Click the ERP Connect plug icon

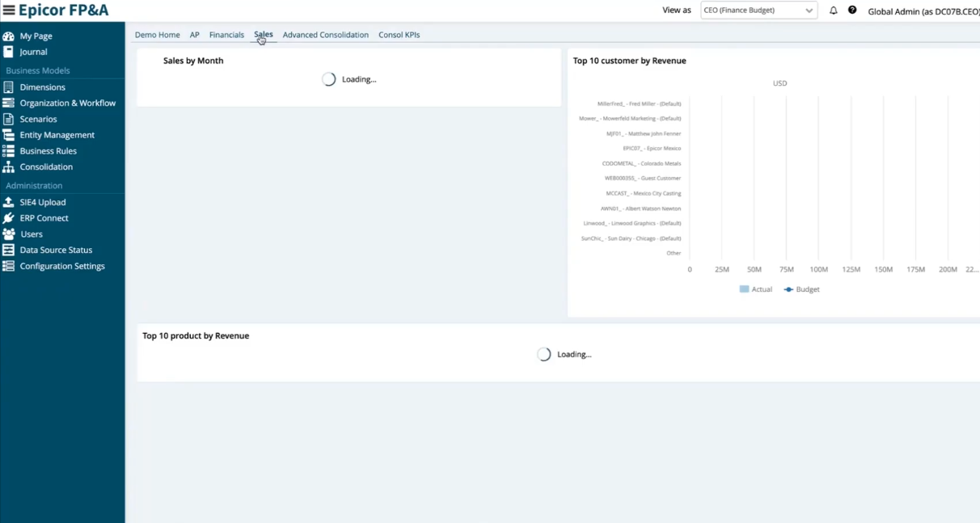tap(8, 218)
